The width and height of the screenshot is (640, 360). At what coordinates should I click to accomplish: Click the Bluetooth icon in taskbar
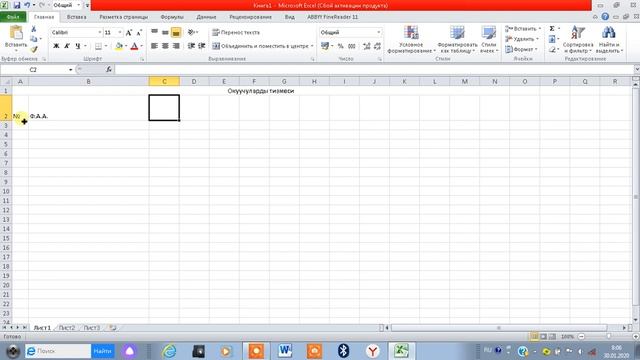[x=343, y=351]
